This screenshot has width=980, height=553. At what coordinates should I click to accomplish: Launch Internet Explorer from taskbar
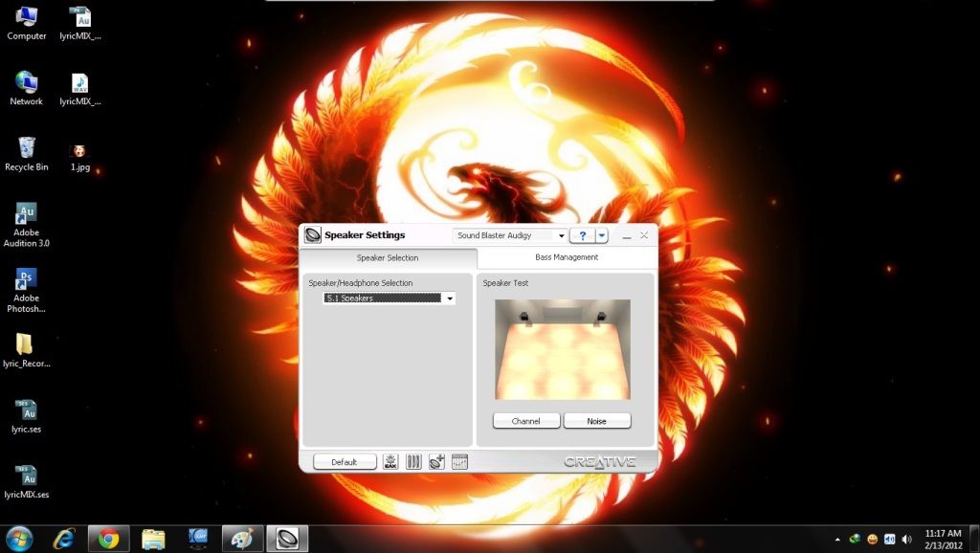click(64, 539)
